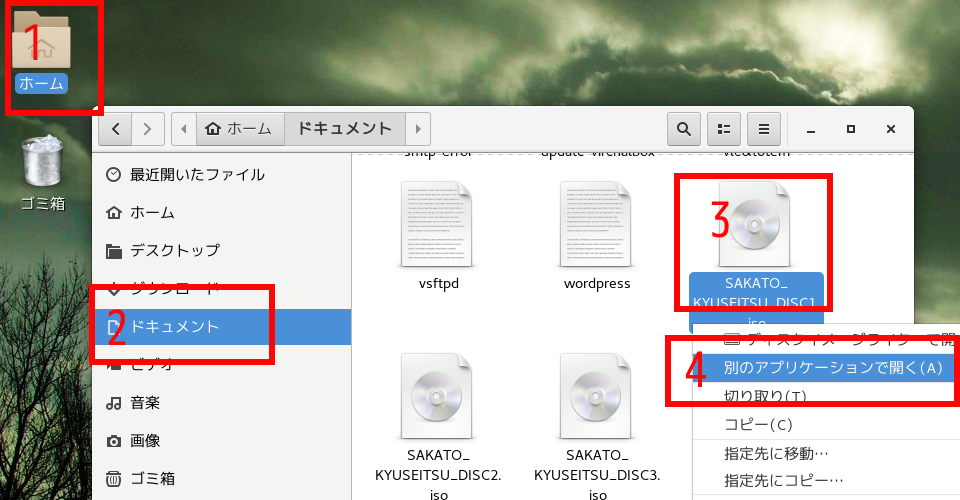Go back with the left arrow button
Viewport: 960px width, 500px height.
tap(116, 129)
